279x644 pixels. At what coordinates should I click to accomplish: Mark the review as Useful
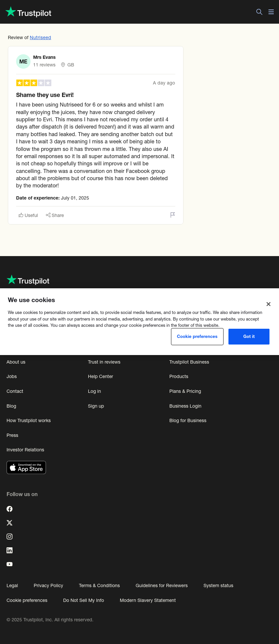pos(28,215)
